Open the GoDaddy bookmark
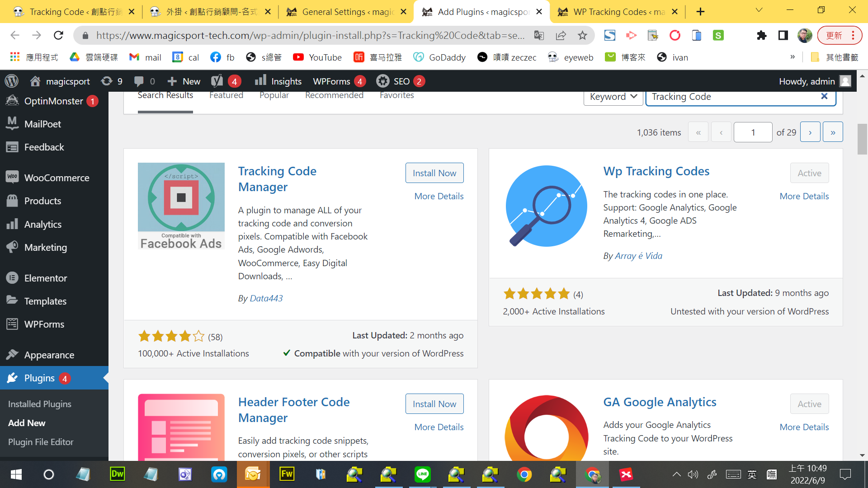 coord(439,57)
